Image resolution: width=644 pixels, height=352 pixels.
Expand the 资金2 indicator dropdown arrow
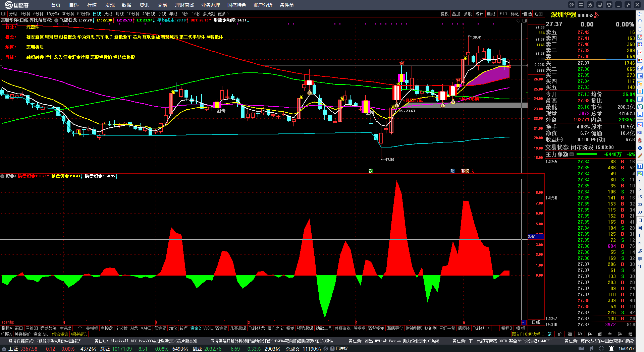coord(2,176)
